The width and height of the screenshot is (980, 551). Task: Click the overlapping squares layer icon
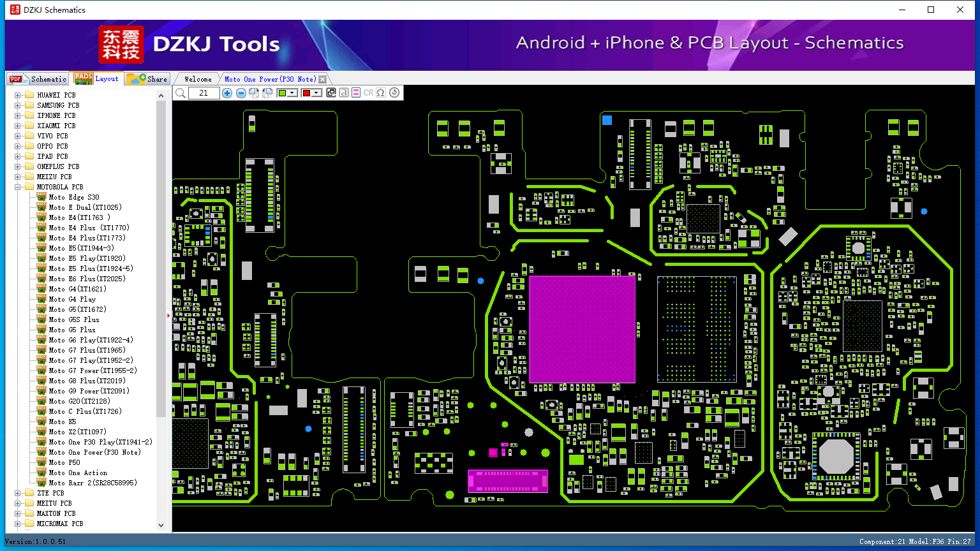click(x=331, y=93)
